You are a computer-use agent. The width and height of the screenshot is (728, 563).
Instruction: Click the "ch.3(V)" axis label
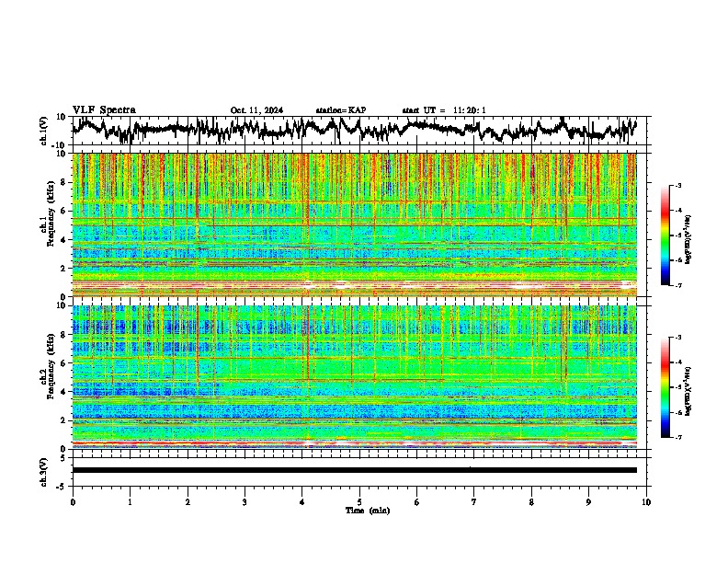pos(44,472)
